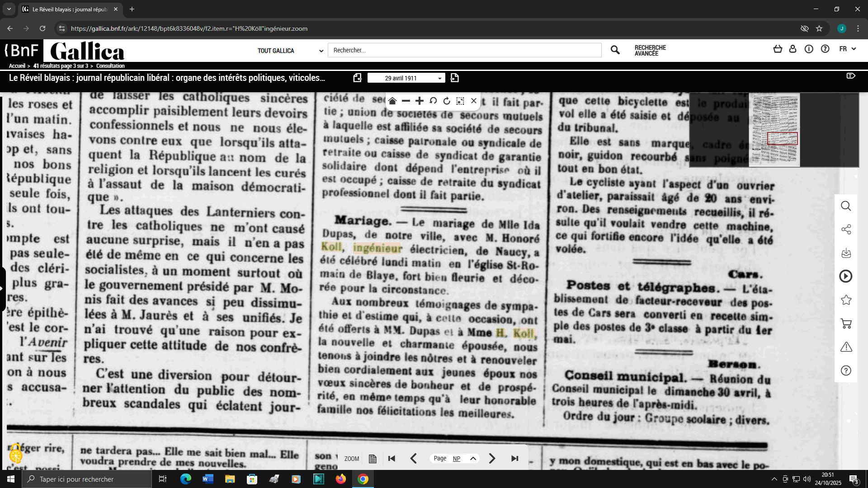
Task: Click the page thumbnail navigator preview
Action: [x=774, y=130]
